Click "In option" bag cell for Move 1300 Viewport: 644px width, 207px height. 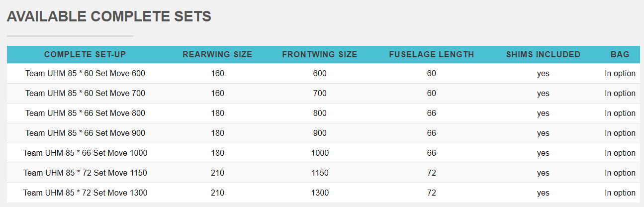click(x=620, y=193)
